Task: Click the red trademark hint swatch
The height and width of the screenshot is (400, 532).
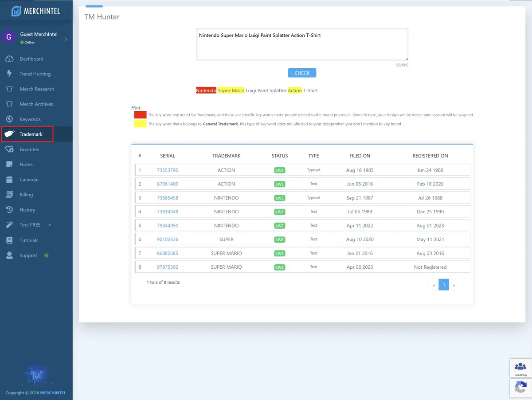Action: [140, 115]
